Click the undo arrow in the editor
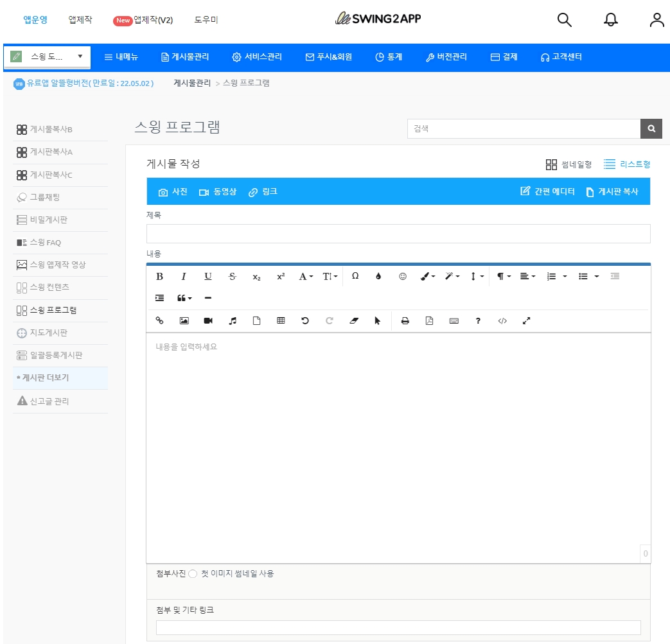Screen dimensions: 670x644 tap(305, 320)
